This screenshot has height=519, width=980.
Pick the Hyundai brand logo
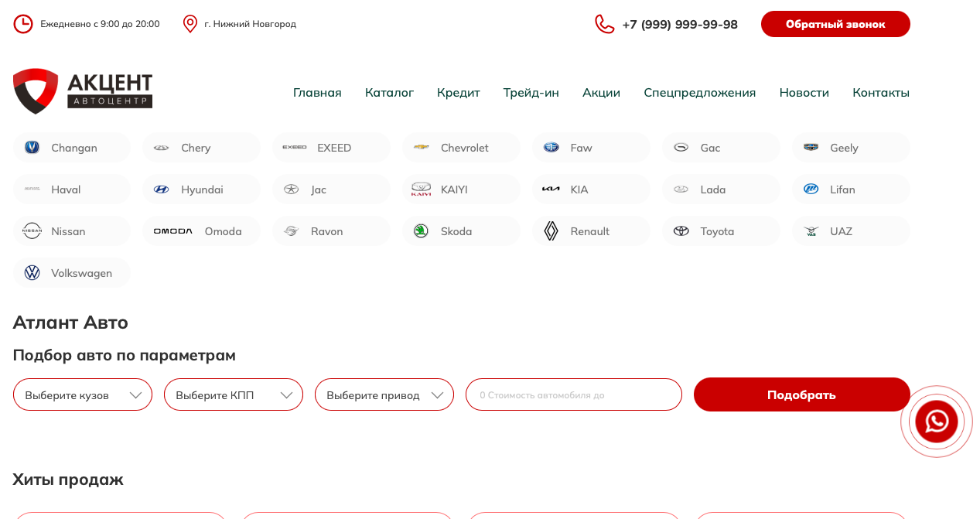(161, 190)
